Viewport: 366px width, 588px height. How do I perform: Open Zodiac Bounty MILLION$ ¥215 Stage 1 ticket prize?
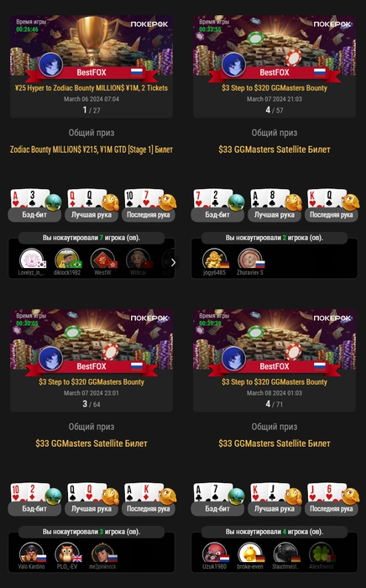[x=91, y=150]
